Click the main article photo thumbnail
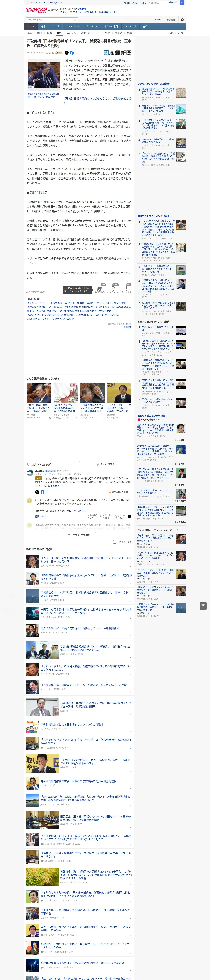This screenshot has width=210, height=980. tap(44, 75)
